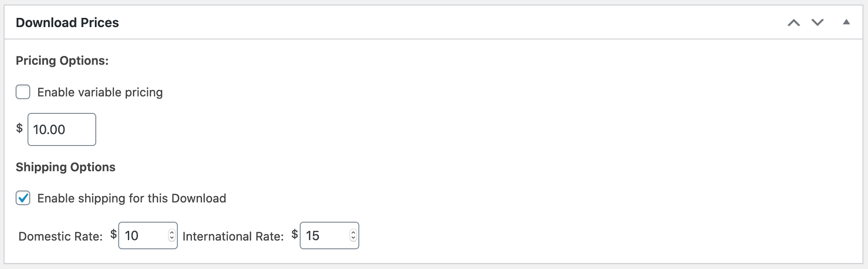Click the "Pricing Options:" heading
The height and width of the screenshot is (269, 868).
pyautogui.click(x=62, y=61)
